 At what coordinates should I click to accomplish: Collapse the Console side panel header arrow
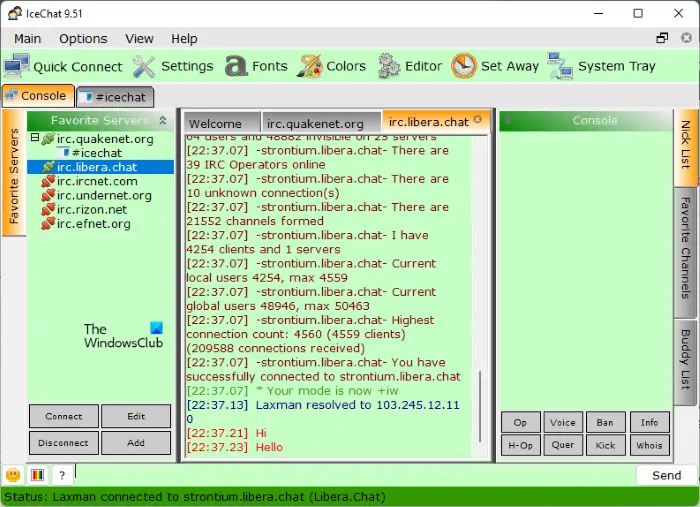[x=508, y=120]
